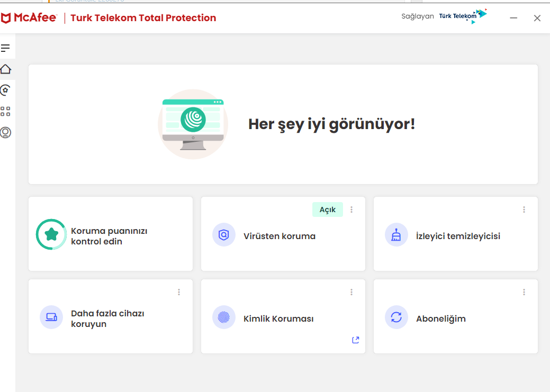
Task: Click the Daha fazla cihazı device icon
Action: [x=51, y=317]
